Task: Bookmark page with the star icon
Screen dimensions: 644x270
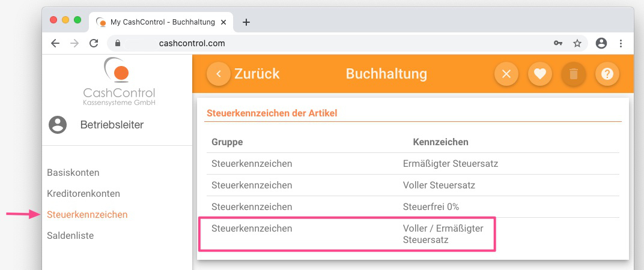Action: coord(577,43)
